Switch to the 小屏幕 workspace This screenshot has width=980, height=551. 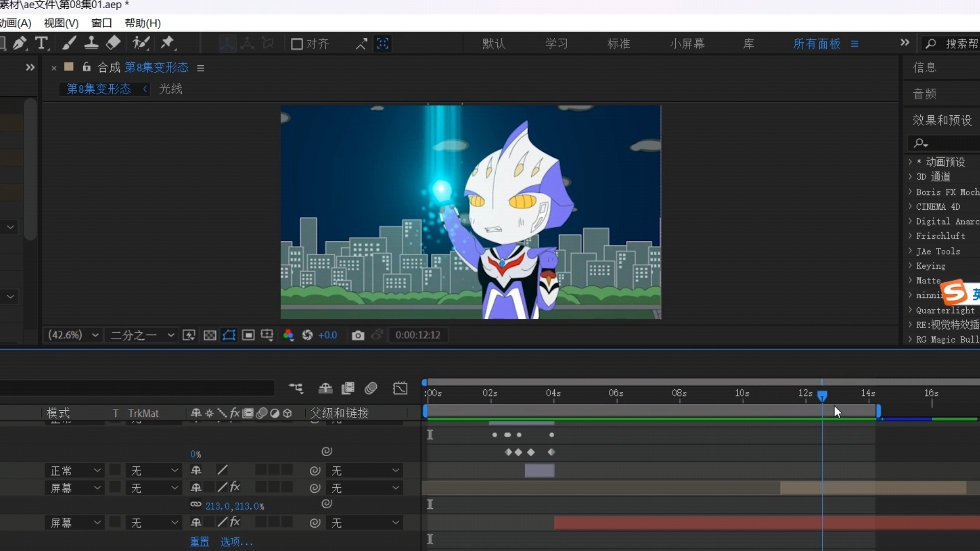tap(688, 44)
